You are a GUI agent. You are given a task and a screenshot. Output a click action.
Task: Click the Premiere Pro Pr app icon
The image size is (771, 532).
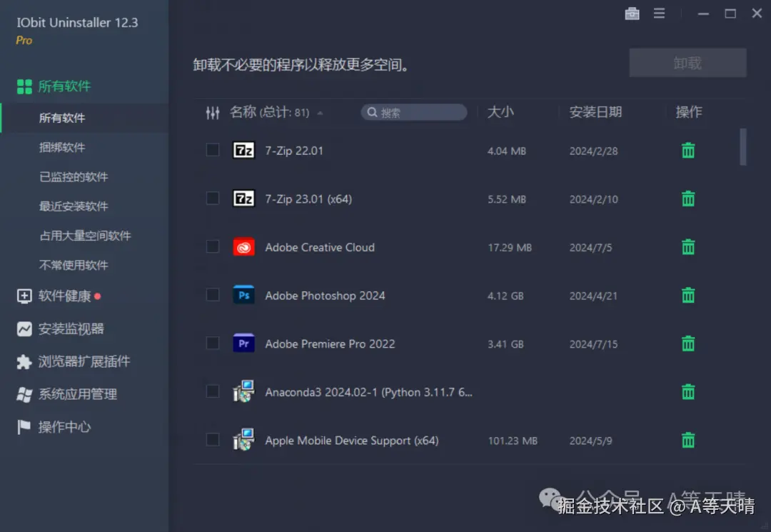243,343
